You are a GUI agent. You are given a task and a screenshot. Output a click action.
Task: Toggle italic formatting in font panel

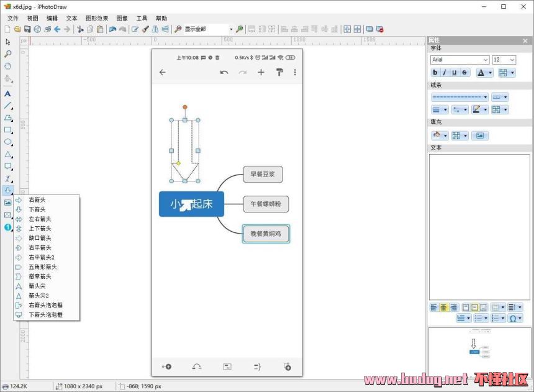click(445, 73)
